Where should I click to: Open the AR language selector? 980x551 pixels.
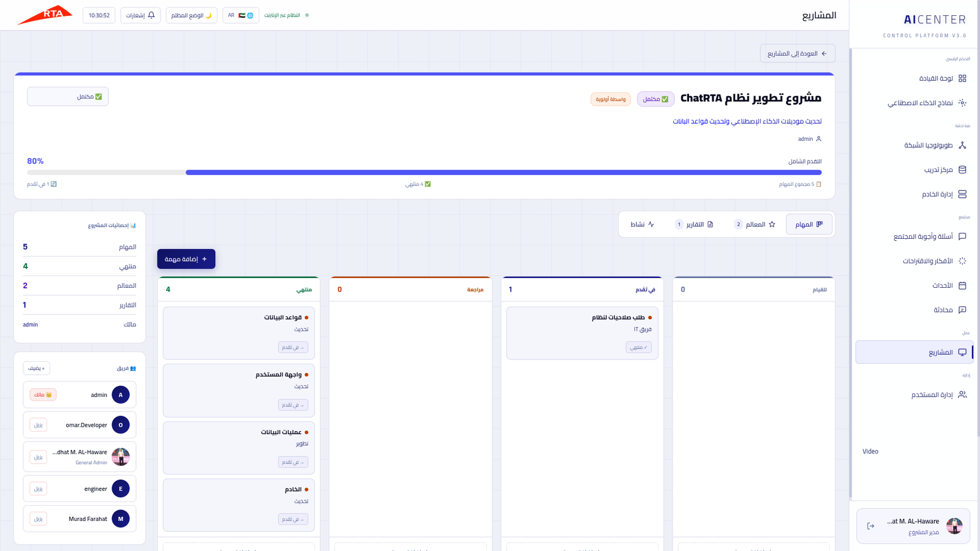[241, 15]
